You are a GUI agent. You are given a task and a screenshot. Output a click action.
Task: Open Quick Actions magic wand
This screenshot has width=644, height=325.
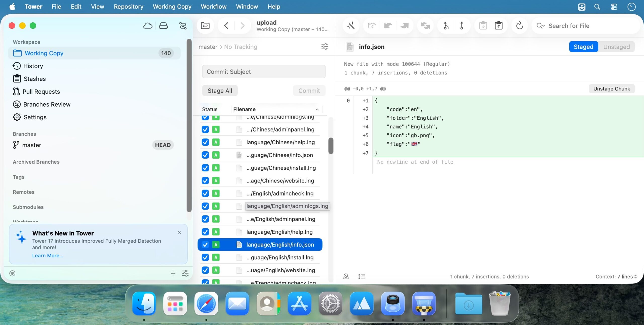[x=351, y=26]
